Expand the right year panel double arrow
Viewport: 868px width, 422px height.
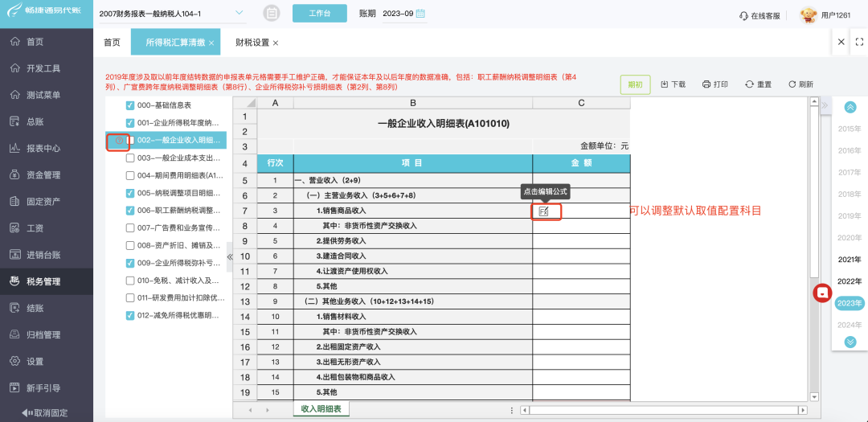[825, 105]
